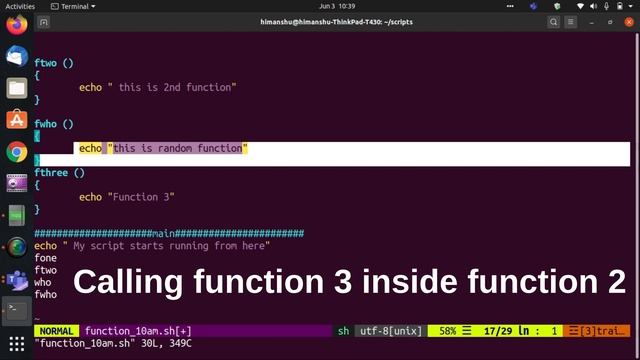640x360 pixels.
Task: Click the fwho () function definition
Action: click(54, 124)
